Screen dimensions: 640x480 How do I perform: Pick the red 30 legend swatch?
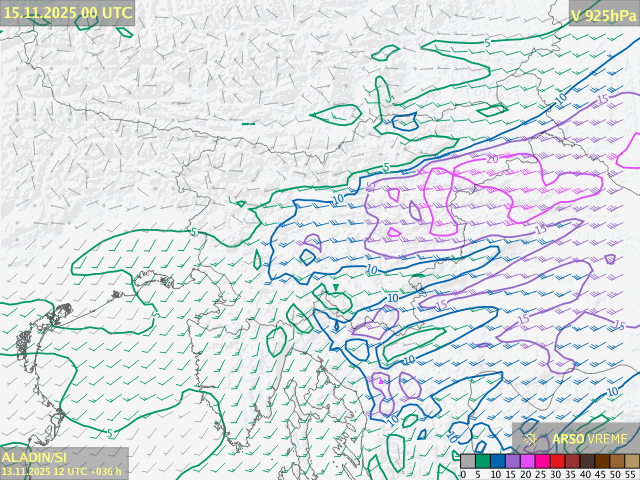click(x=555, y=461)
